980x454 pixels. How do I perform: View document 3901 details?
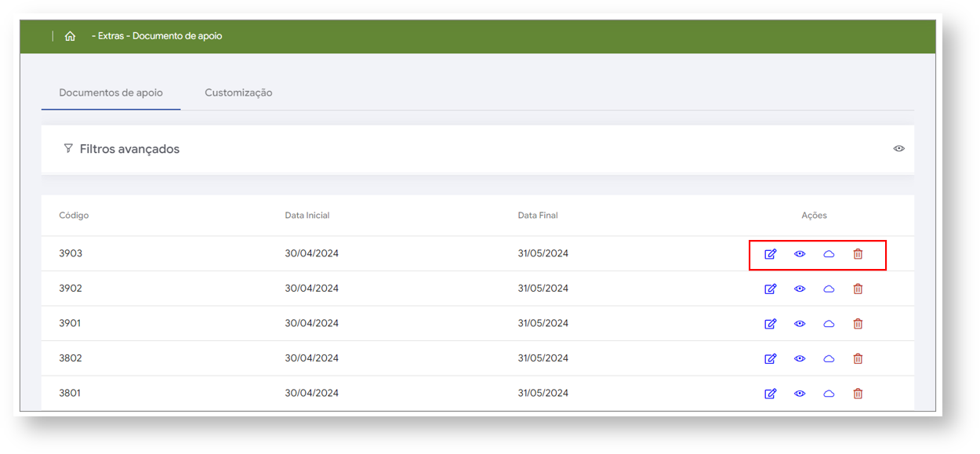tap(800, 324)
